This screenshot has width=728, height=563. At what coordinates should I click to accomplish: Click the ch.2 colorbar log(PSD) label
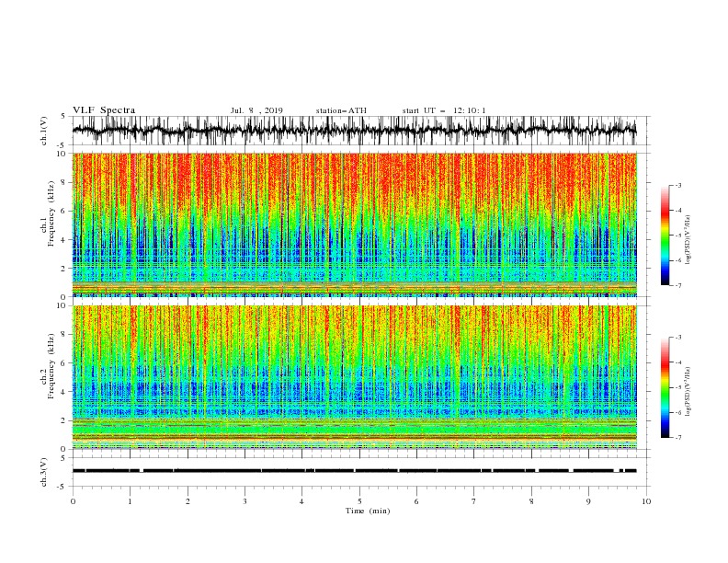[x=688, y=392]
